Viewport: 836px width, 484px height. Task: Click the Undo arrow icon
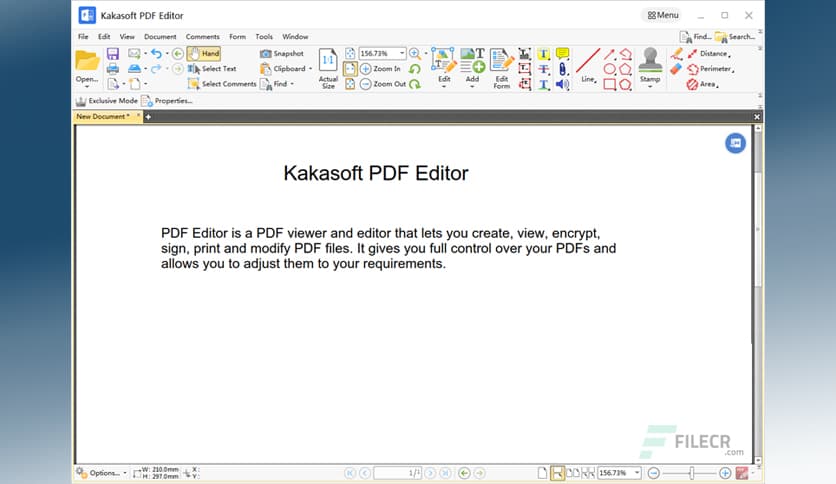pos(156,53)
